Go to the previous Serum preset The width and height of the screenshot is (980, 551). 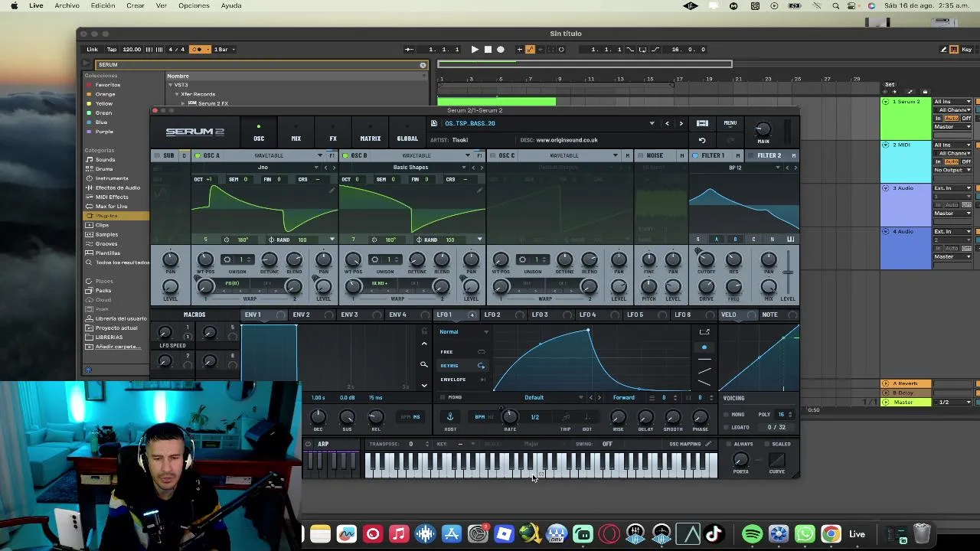[x=667, y=123]
